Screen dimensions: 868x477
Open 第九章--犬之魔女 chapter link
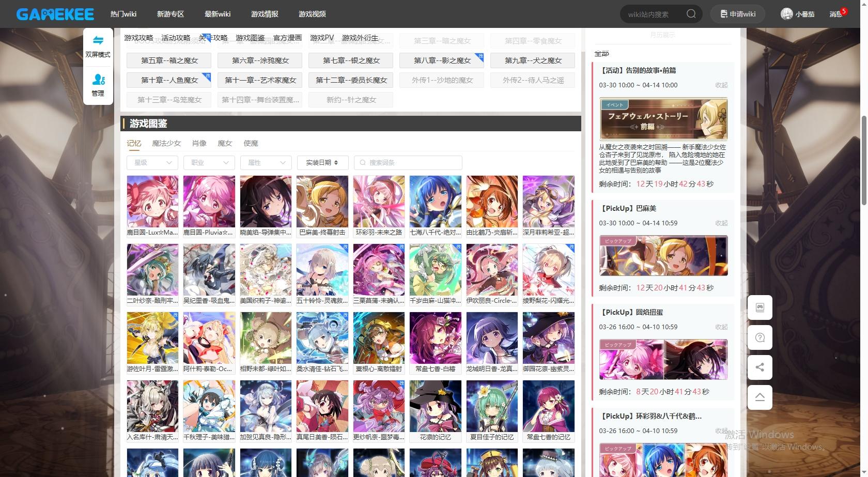[533, 60]
